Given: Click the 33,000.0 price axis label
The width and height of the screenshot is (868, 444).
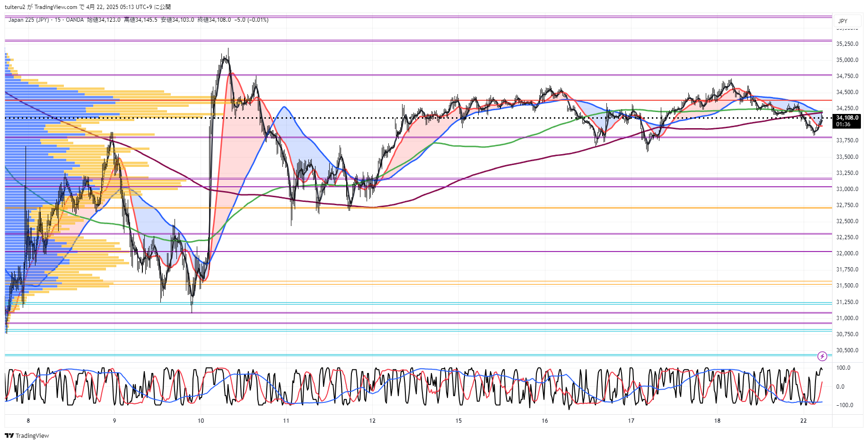Looking at the screenshot, I should click(847, 189).
